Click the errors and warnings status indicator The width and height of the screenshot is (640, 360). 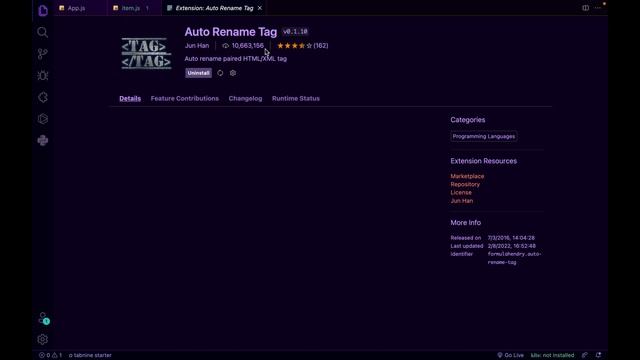click(51, 355)
